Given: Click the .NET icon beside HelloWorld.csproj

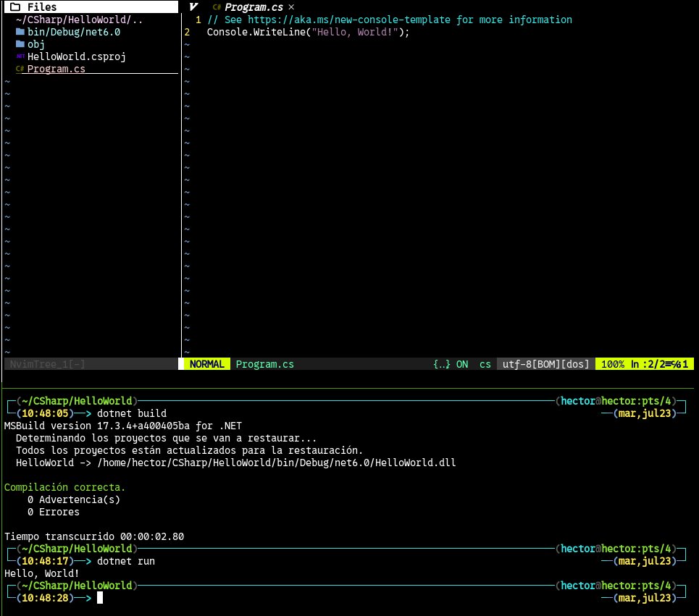Looking at the screenshot, I should pos(20,56).
